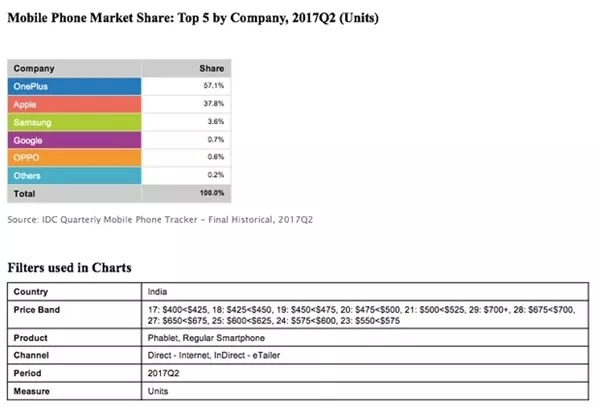Click the 100.0% total value
This screenshot has height=407, width=600.
tap(211, 192)
